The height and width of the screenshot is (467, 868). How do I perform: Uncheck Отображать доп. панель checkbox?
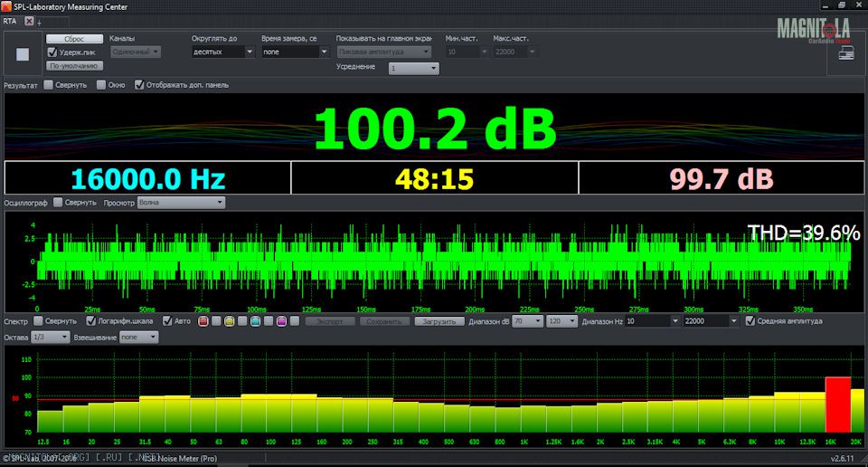click(x=139, y=85)
